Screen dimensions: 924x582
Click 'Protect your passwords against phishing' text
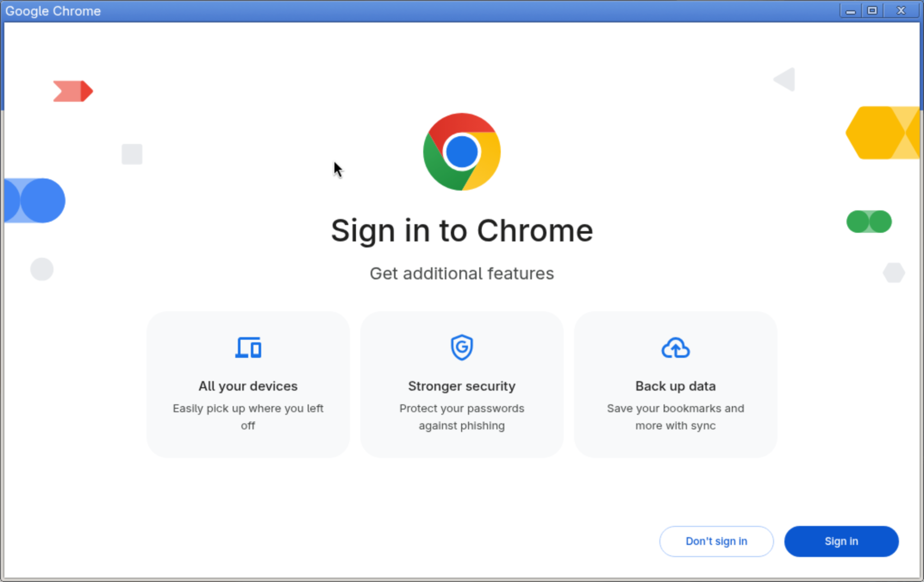click(462, 417)
